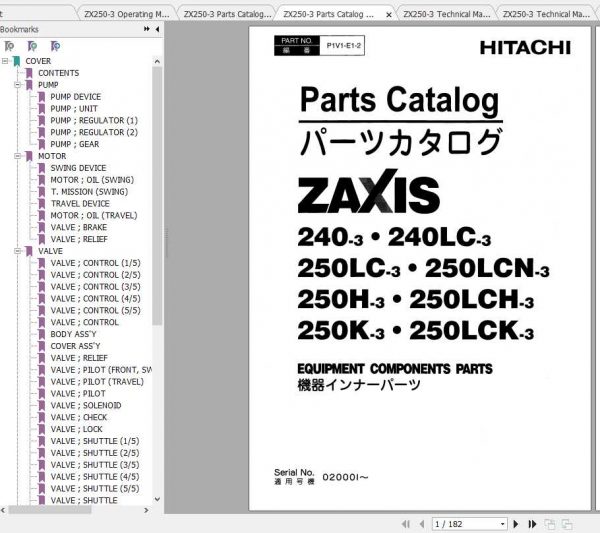Viewport: 600px width, 533px height.
Task: Click part number P1V1-E1-2 on cover
Action: point(343,46)
